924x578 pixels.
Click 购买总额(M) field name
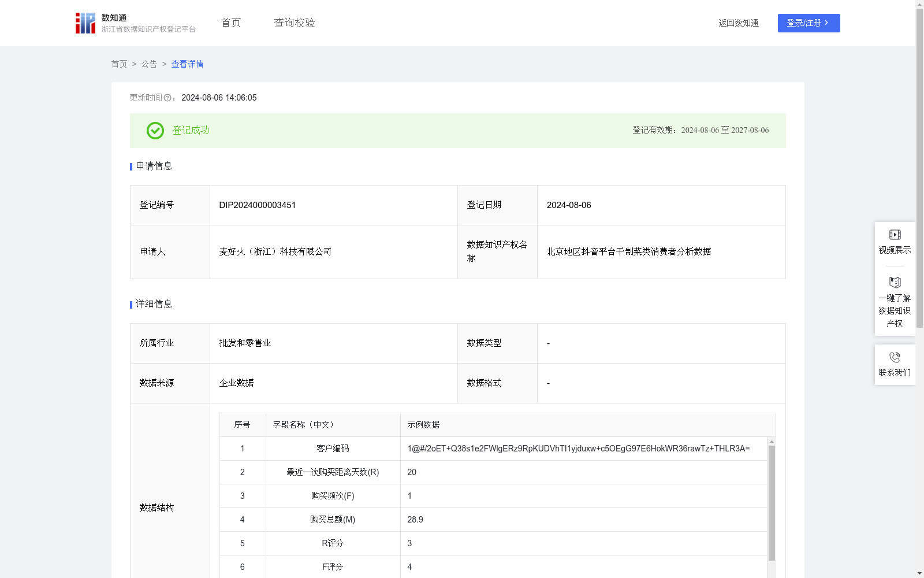(x=333, y=520)
